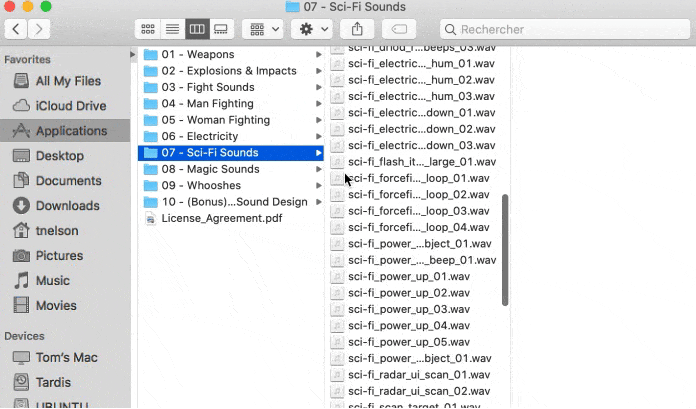
Task: Open the item arrangement dropdown
Action: [x=265, y=29]
